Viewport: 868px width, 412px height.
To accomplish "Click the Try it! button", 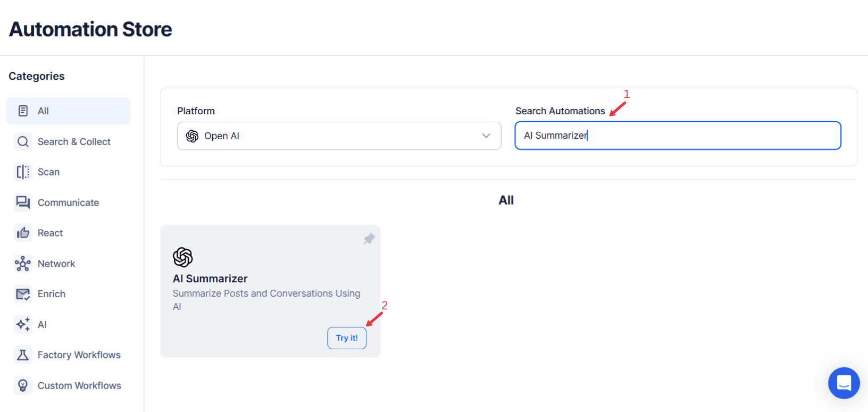I will click(x=347, y=338).
